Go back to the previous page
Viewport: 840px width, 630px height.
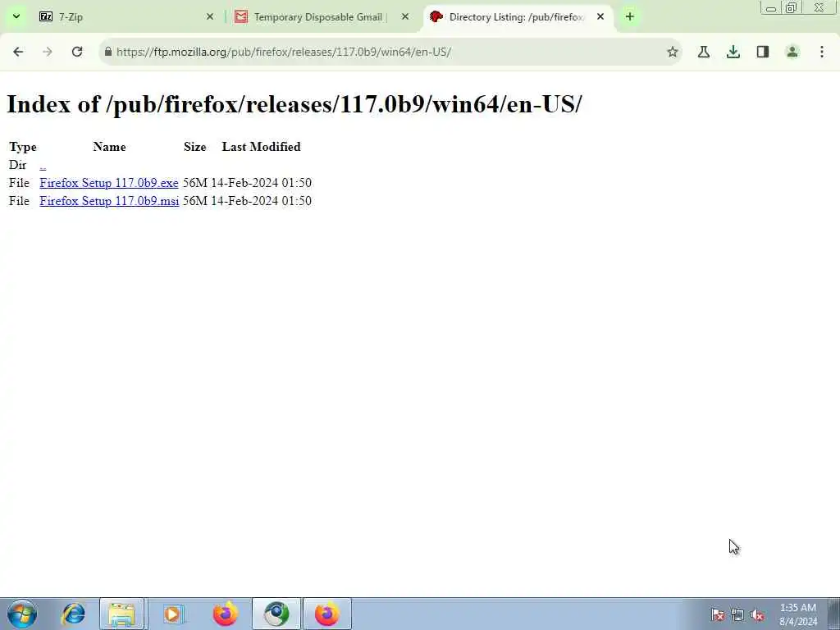click(x=18, y=52)
